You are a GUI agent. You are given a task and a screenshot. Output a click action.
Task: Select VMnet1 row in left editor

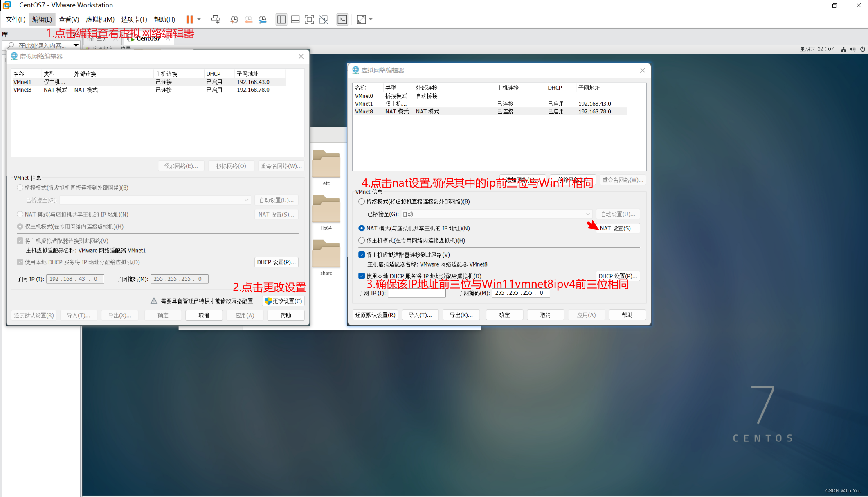click(148, 82)
